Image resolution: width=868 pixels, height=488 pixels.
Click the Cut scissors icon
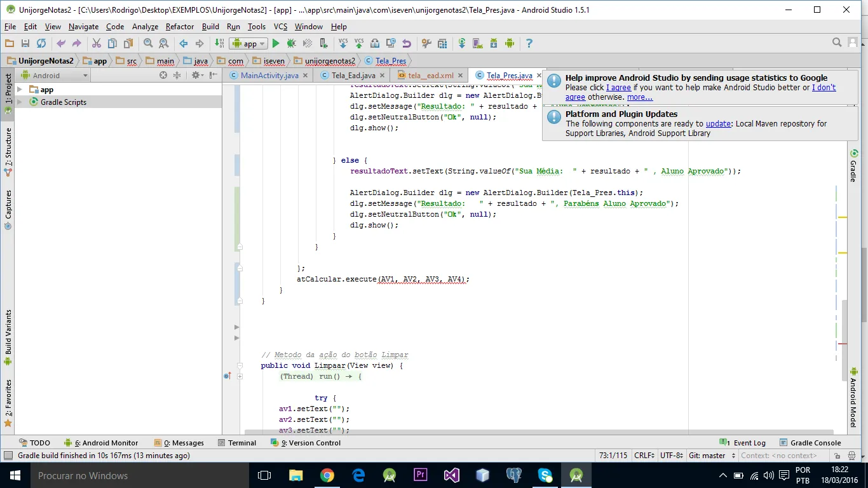pos(97,43)
